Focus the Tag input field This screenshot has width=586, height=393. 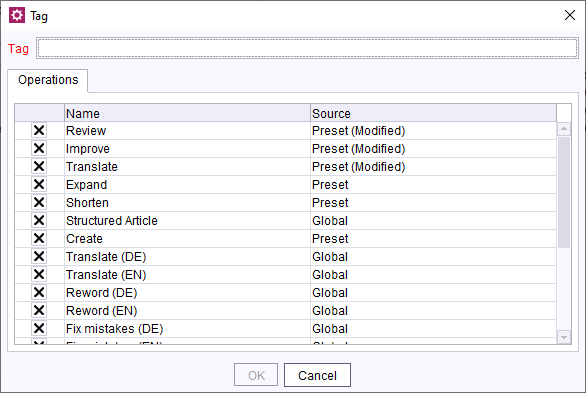click(x=307, y=48)
